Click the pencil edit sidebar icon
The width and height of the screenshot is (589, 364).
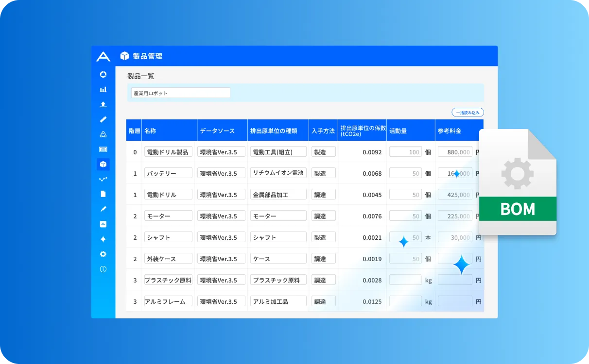point(103,209)
